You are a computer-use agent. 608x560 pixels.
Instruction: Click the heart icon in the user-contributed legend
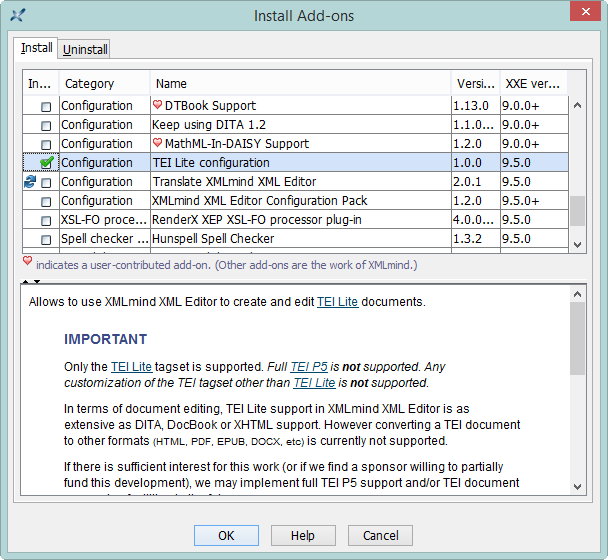coord(27,261)
